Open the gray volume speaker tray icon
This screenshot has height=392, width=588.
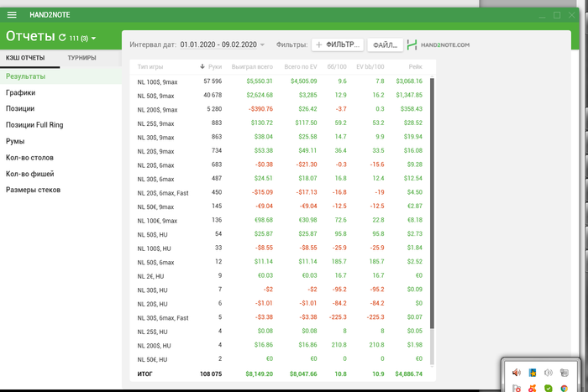pos(549,373)
